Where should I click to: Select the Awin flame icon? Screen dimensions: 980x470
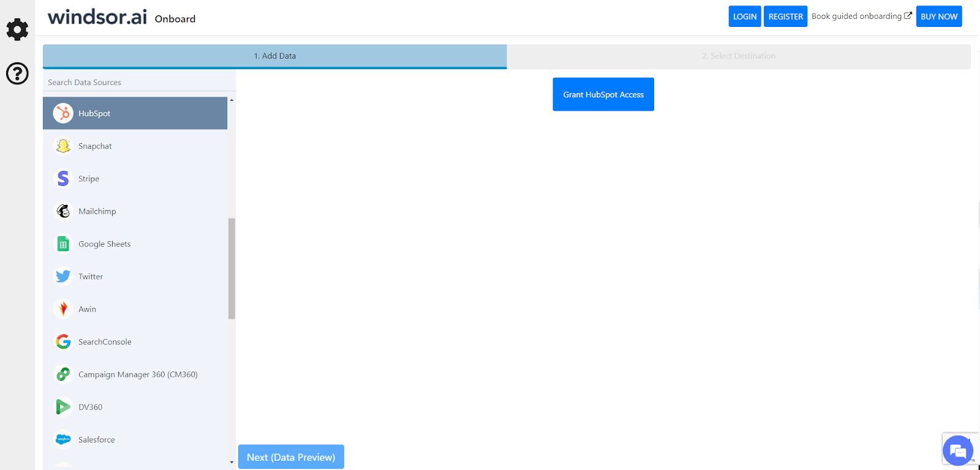[63, 309]
